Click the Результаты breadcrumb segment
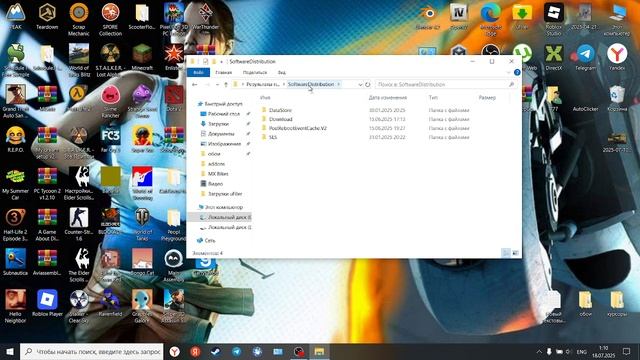Image resolution: width=640 pixels, height=360 pixels. pos(263,84)
